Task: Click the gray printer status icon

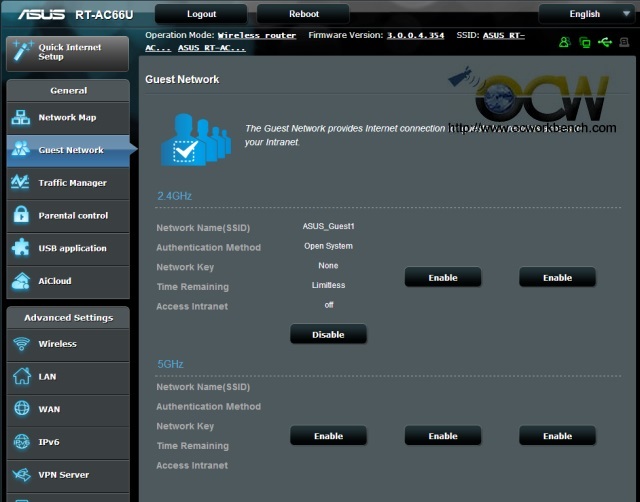Action: point(624,42)
